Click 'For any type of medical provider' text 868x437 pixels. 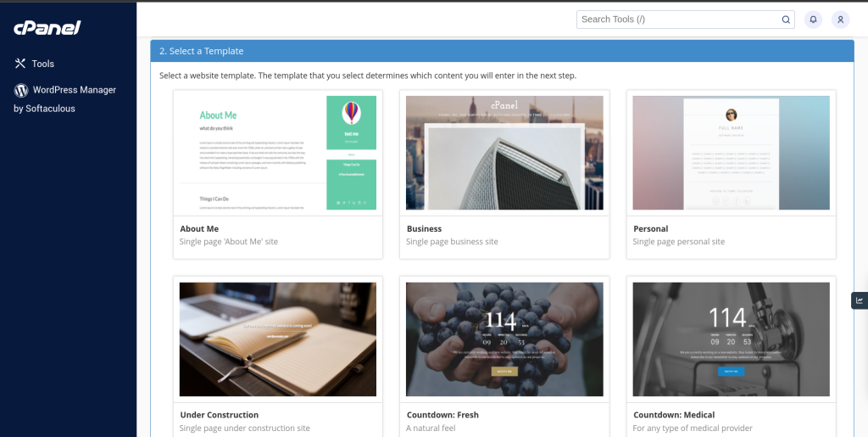click(693, 429)
